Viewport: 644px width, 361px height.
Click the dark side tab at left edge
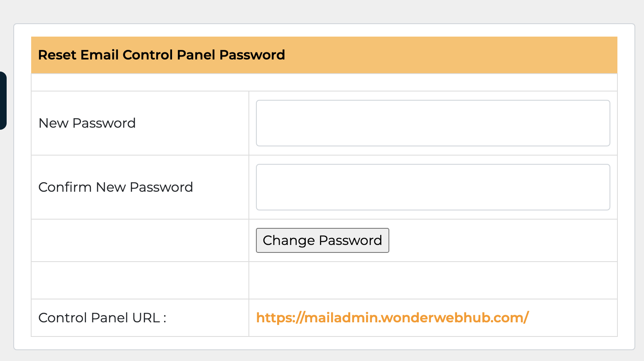pos(3,101)
